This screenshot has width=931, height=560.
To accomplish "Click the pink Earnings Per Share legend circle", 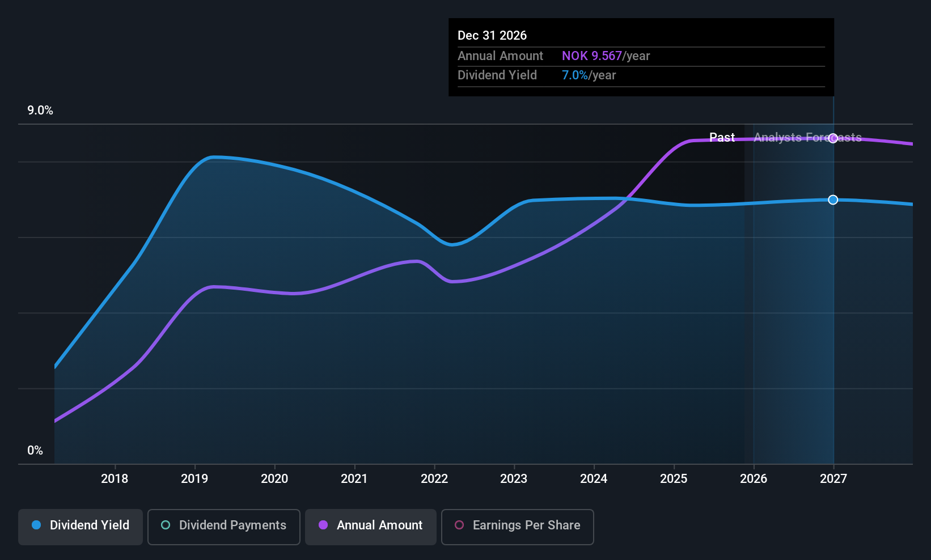I will 459,525.
